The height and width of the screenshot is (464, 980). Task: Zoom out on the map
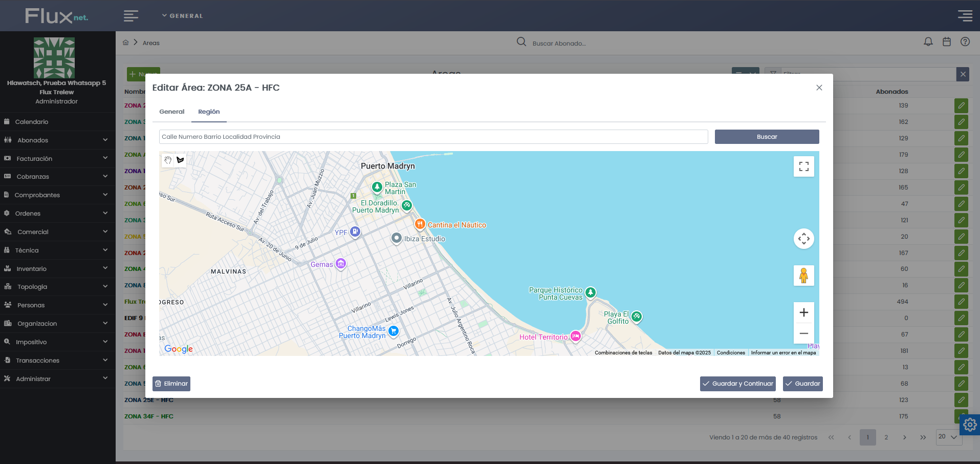[x=803, y=333]
